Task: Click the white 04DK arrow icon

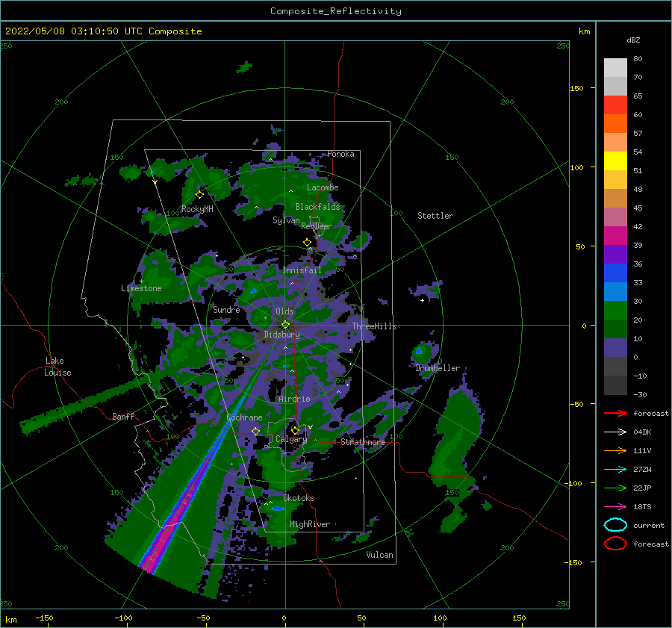Action: [x=615, y=432]
